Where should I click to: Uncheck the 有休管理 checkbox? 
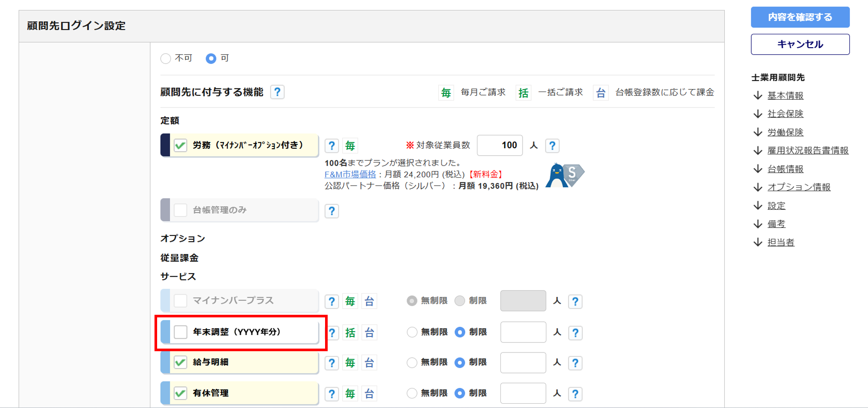coord(181,393)
